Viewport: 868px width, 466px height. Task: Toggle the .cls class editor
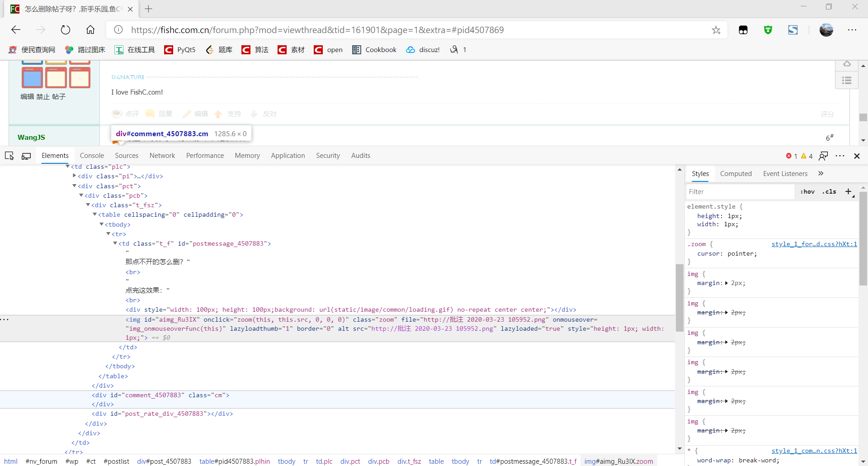829,191
